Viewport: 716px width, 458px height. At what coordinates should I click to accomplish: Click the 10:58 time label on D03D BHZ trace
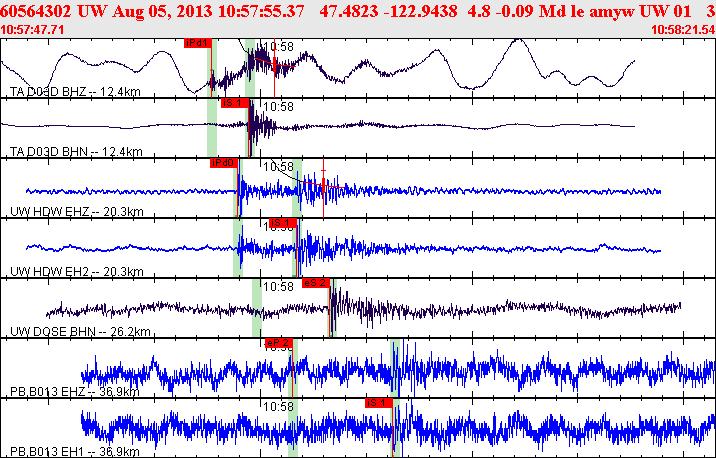pos(279,47)
